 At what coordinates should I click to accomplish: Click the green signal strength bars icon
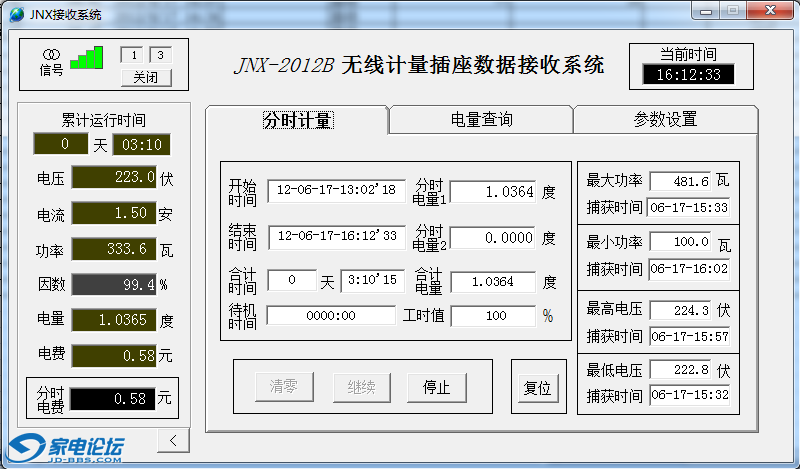86,58
